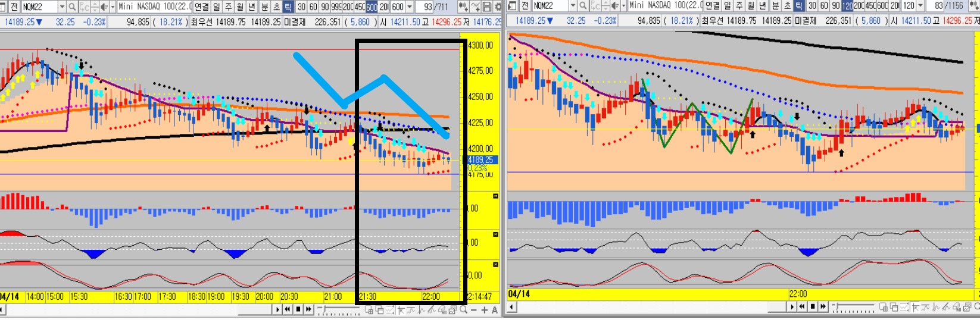This screenshot has height=320, width=980.
Task: Open the symbol search magnifier in left chart
Action: tap(72, 7)
